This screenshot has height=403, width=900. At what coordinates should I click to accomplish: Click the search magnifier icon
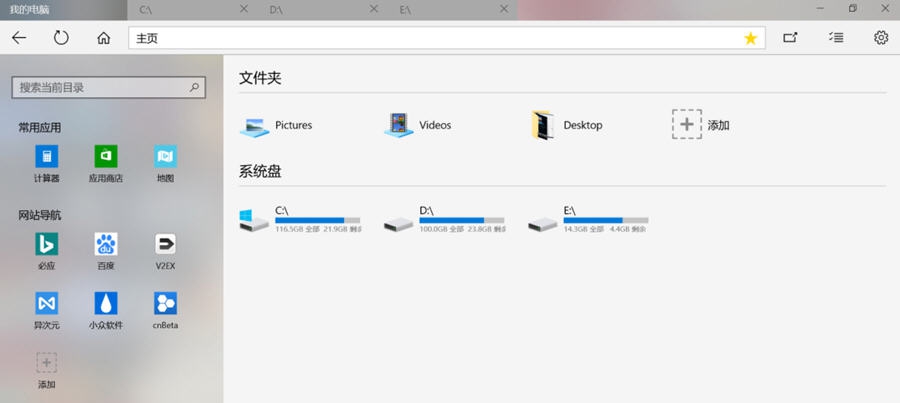click(194, 87)
